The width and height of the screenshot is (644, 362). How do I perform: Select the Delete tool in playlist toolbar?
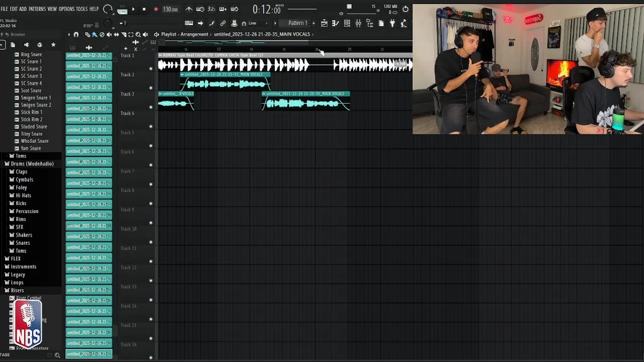point(102,34)
